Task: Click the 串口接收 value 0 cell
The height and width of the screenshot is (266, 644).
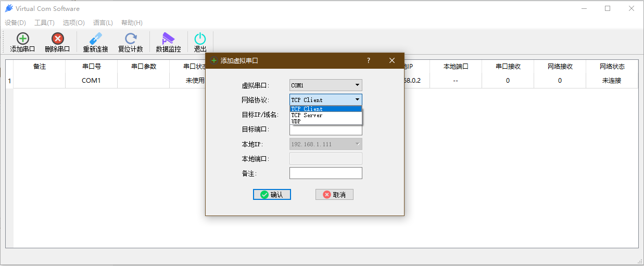Action: (508, 81)
